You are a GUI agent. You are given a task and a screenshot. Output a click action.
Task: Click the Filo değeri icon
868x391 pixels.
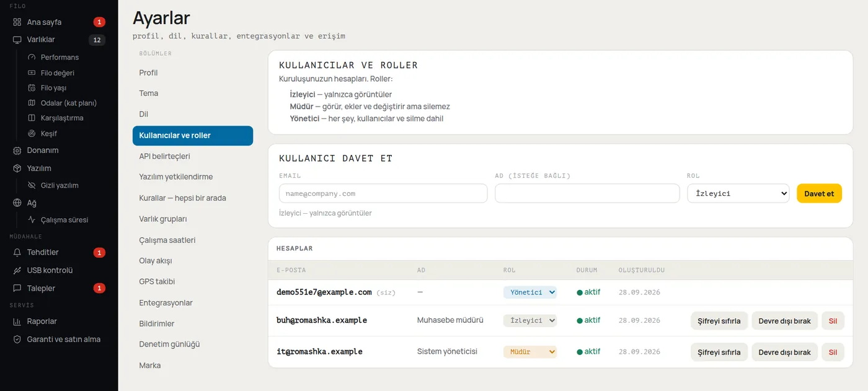pyautogui.click(x=32, y=72)
